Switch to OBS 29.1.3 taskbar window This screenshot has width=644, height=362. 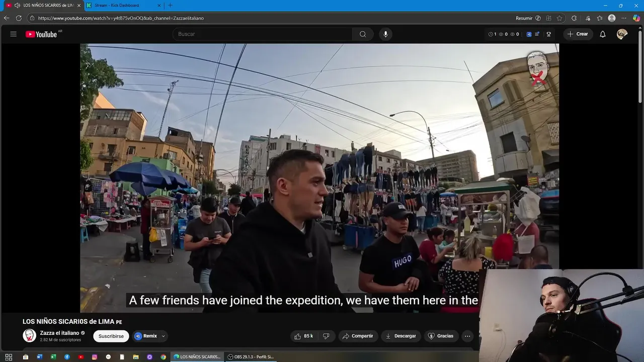pos(250,357)
